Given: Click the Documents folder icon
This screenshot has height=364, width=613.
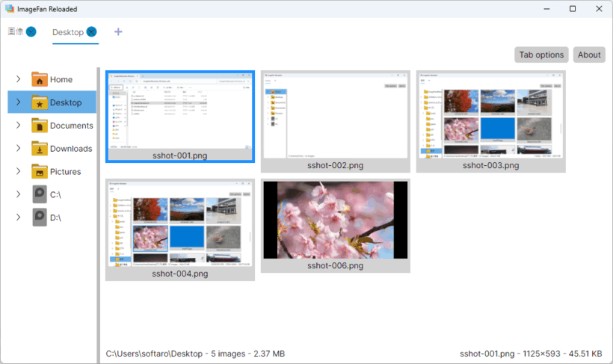Looking at the screenshot, I should 40,126.
